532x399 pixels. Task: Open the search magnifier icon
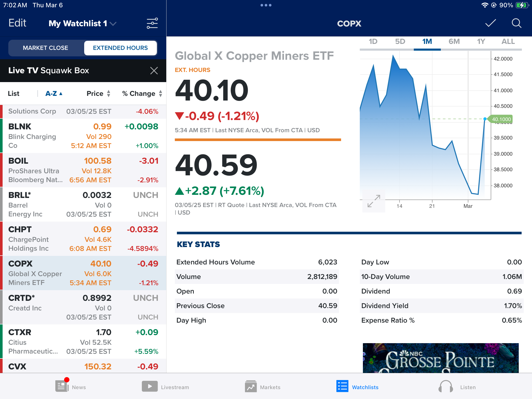pyautogui.click(x=516, y=23)
